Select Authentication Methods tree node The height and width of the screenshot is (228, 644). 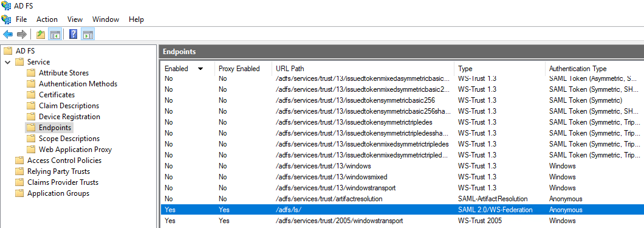coord(78,84)
